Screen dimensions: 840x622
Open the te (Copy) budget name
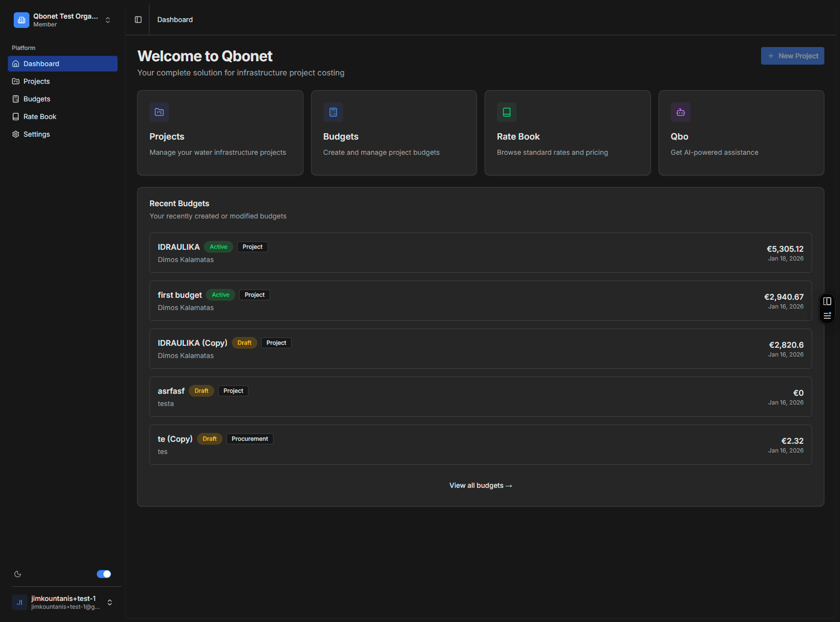pyautogui.click(x=175, y=439)
